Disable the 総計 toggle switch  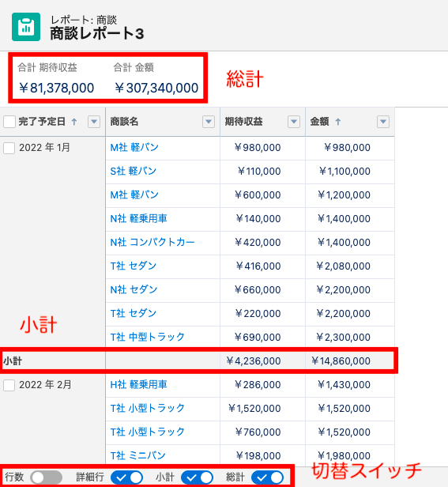(267, 478)
